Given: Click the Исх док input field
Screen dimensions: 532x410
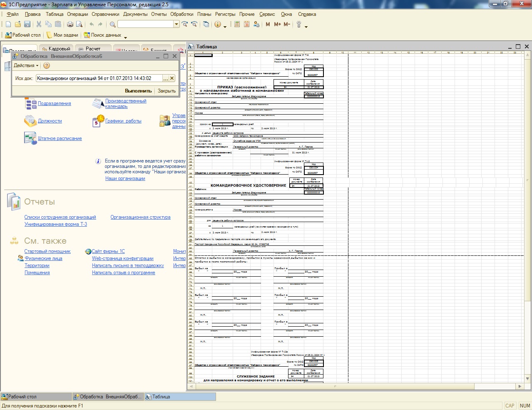Looking at the screenshot, I should pos(99,78).
